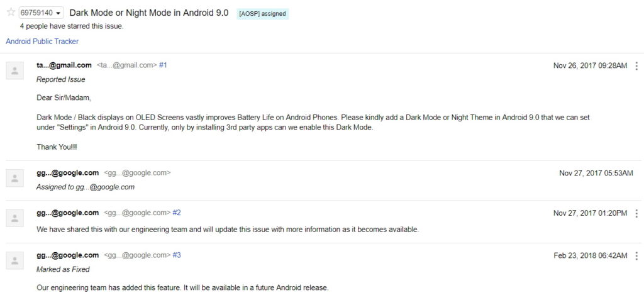Star issue 69759140

coord(11,13)
